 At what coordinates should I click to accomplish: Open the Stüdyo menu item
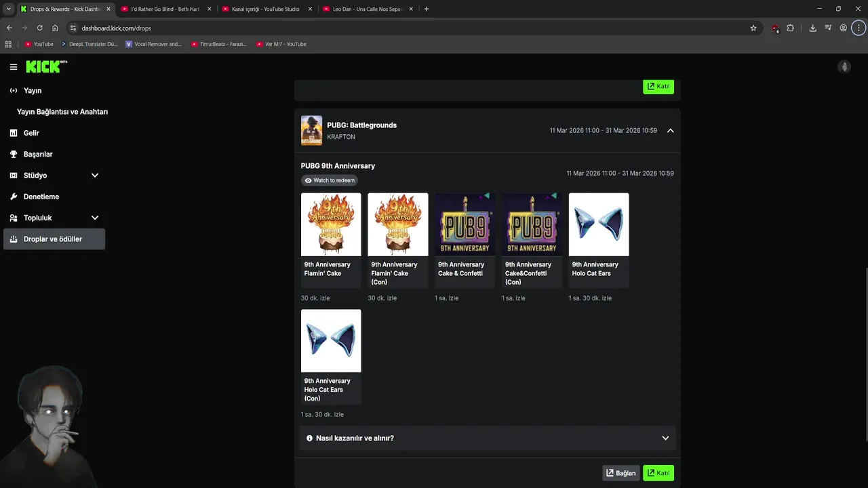click(x=35, y=176)
